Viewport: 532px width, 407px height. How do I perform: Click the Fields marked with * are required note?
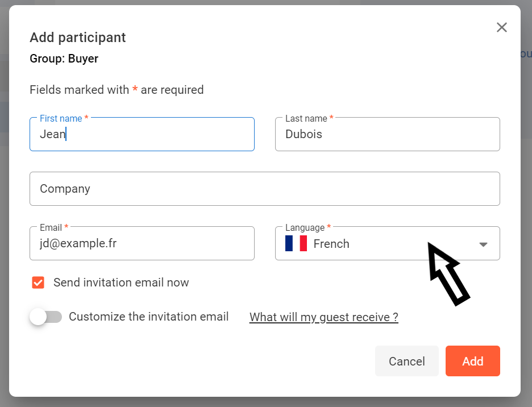pyautogui.click(x=117, y=90)
